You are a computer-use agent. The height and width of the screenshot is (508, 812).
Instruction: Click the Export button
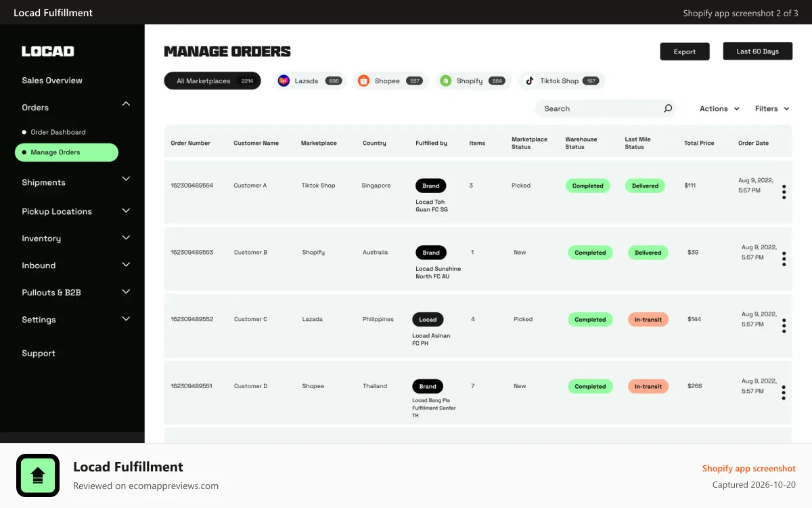pos(685,51)
